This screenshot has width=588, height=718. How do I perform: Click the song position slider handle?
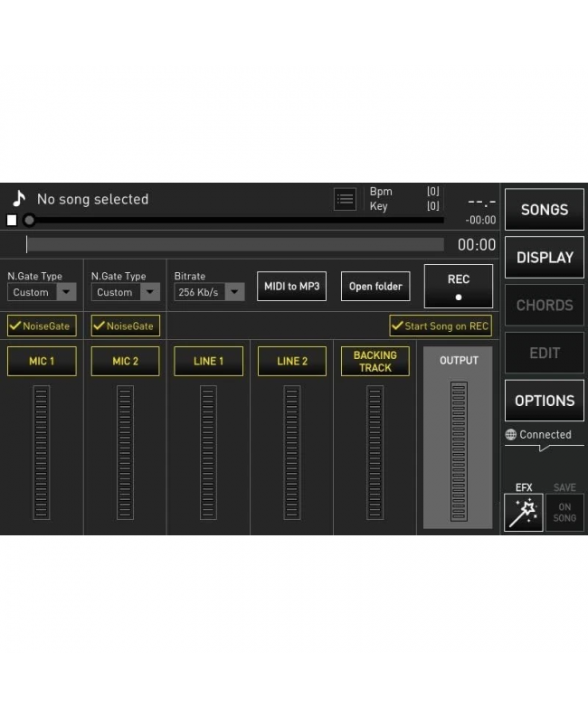point(30,220)
